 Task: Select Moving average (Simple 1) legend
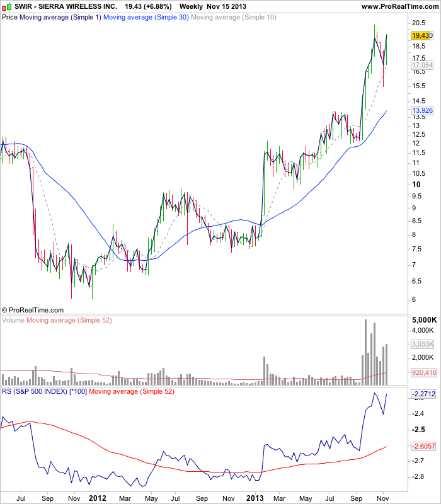[x=60, y=18]
